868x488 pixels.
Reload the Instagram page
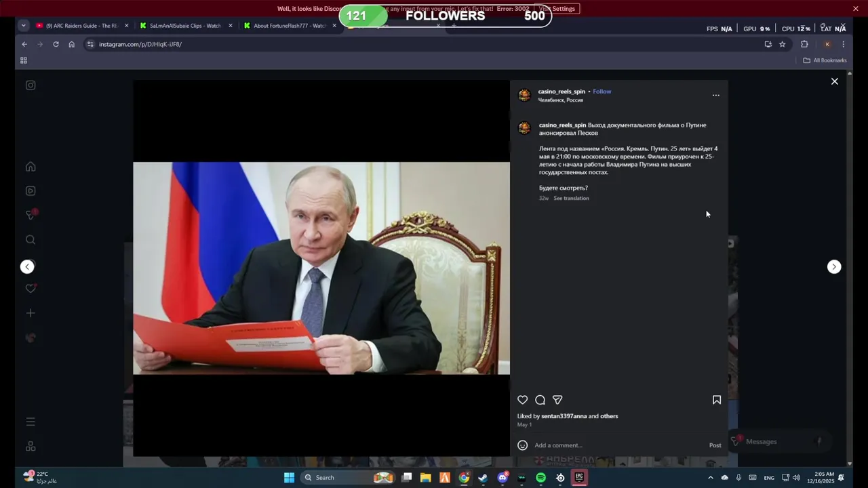56,44
